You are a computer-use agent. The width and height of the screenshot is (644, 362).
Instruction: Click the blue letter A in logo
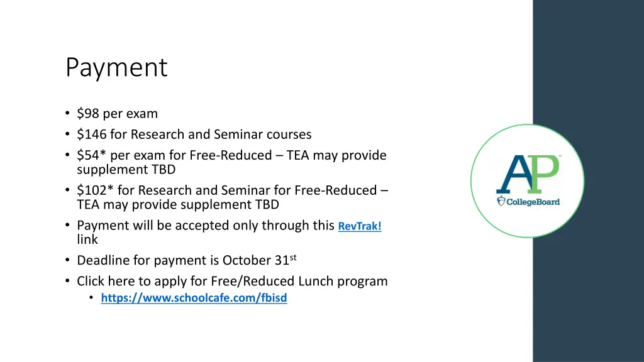(513, 174)
